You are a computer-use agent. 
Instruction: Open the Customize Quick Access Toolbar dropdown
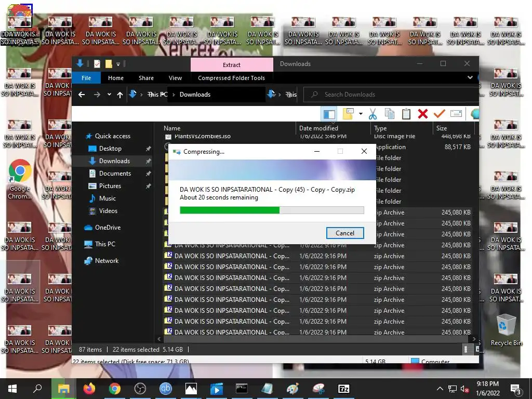point(118,64)
